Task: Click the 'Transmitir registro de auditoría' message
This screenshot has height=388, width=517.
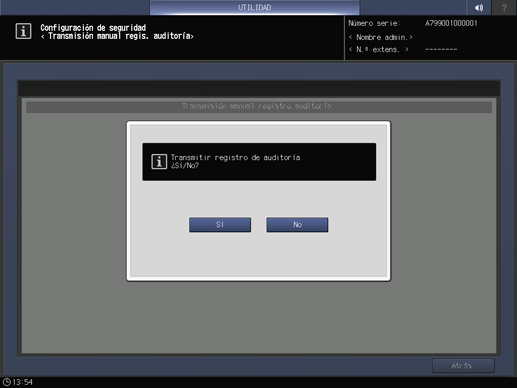Action: click(235, 157)
